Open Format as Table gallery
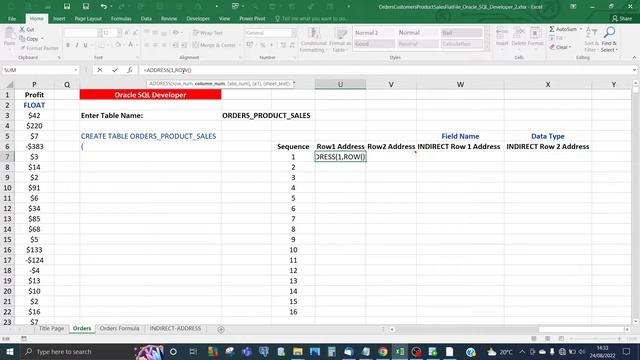The height and width of the screenshot is (360, 640). coord(339,40)
